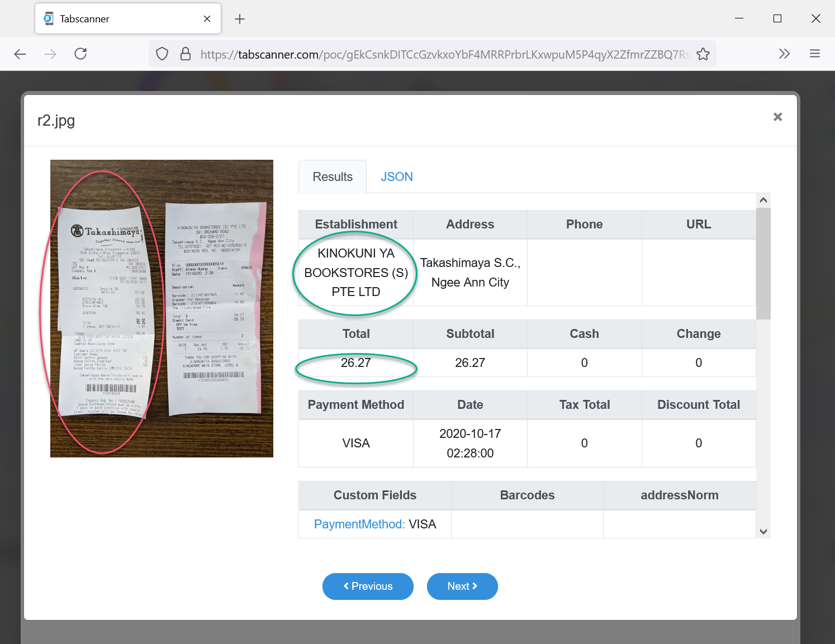Go to the Previous receipt
The width and height of the screenshot is (835, 644).
tap(368, 586)
